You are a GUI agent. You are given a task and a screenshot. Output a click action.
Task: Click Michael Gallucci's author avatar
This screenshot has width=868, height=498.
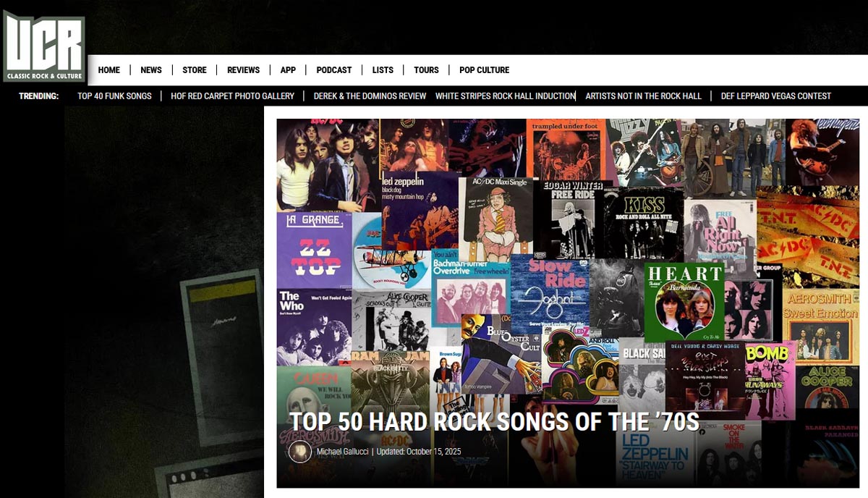[x=299, y=452]
